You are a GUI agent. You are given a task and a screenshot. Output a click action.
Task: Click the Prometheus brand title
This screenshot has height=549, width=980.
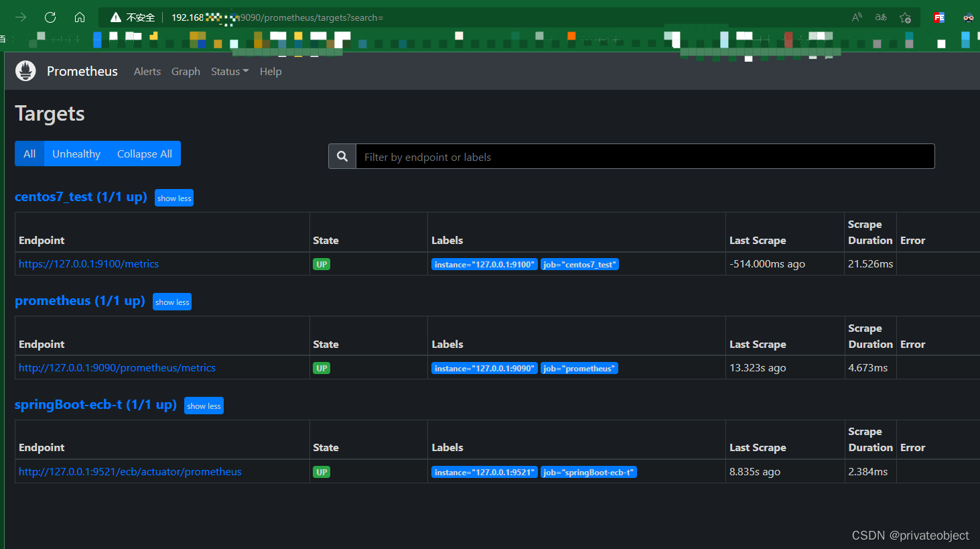click(x=82, y=71)
